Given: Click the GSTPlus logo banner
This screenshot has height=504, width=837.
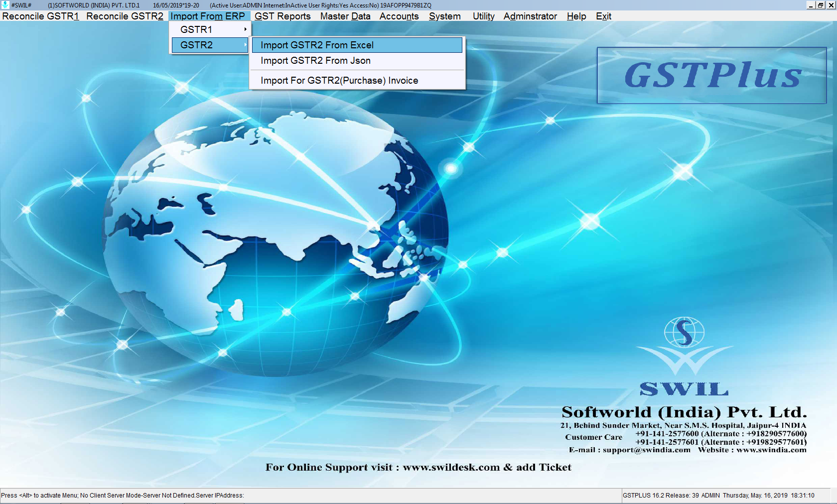Looking at the screenshot, I should (x=711, y=75).
